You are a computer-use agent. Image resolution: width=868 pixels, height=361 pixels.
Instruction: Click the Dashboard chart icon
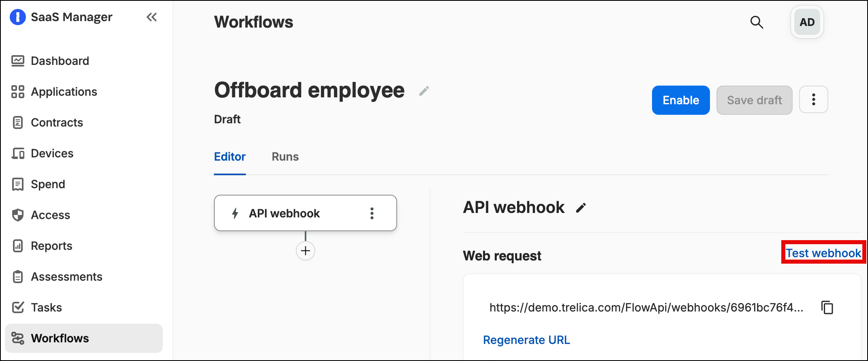click(18, 61)
